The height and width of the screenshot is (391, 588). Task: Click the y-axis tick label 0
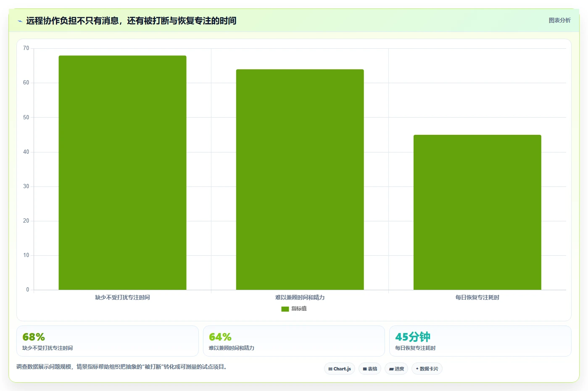click(28, 290)
